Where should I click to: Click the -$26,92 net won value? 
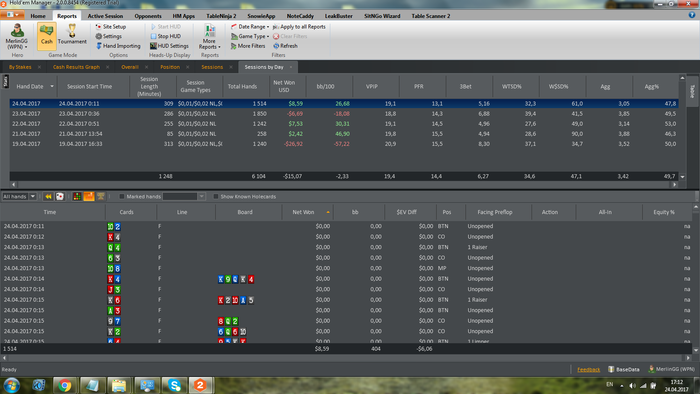coord(293,144)
